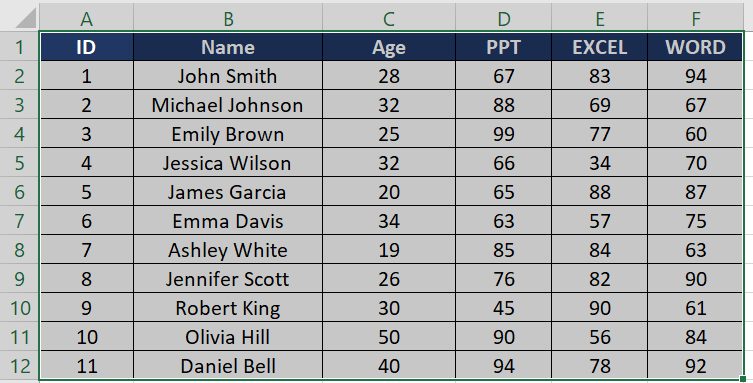
Task: Click the EXCEL header cell
Action: (600, 47)
